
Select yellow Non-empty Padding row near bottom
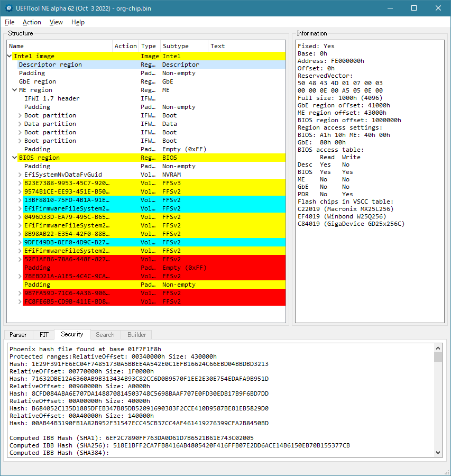154,285
